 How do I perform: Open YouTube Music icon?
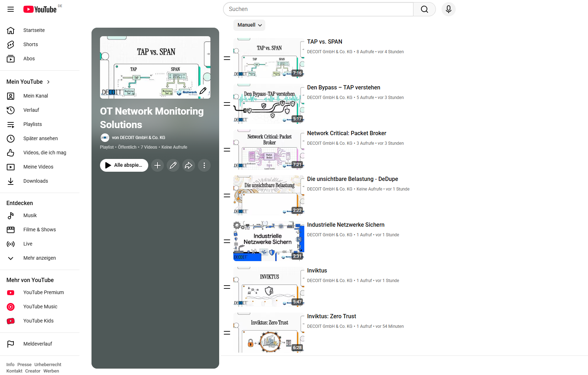coord(11,307)
